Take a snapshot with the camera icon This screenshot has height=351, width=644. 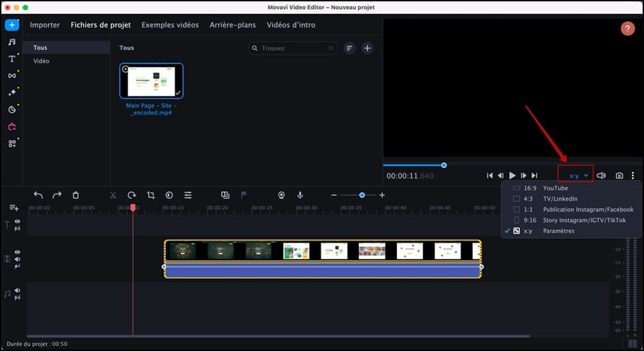[619, 175]
